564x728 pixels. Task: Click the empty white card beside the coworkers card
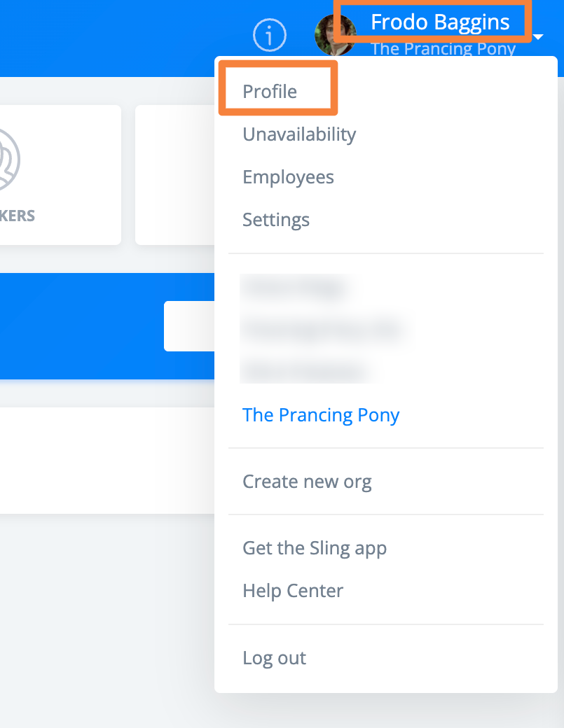point(174,175)
